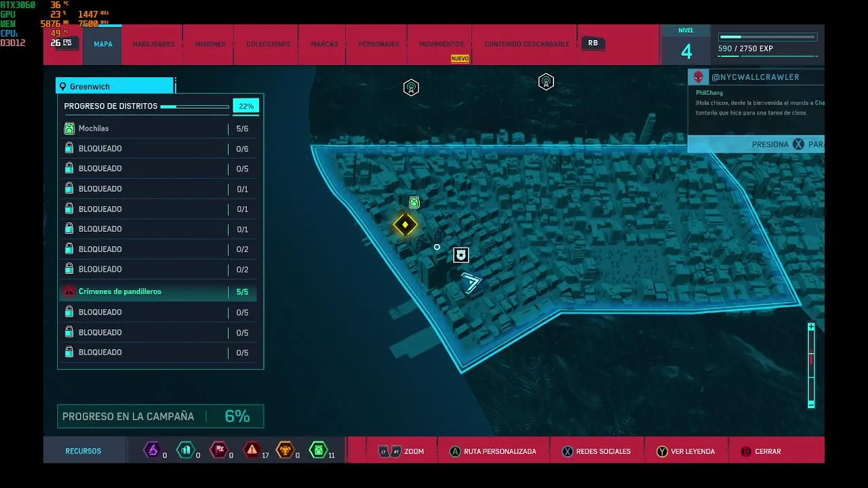Click Cerrar to close the map
This screenshot has height=488, width=868.
768,451
